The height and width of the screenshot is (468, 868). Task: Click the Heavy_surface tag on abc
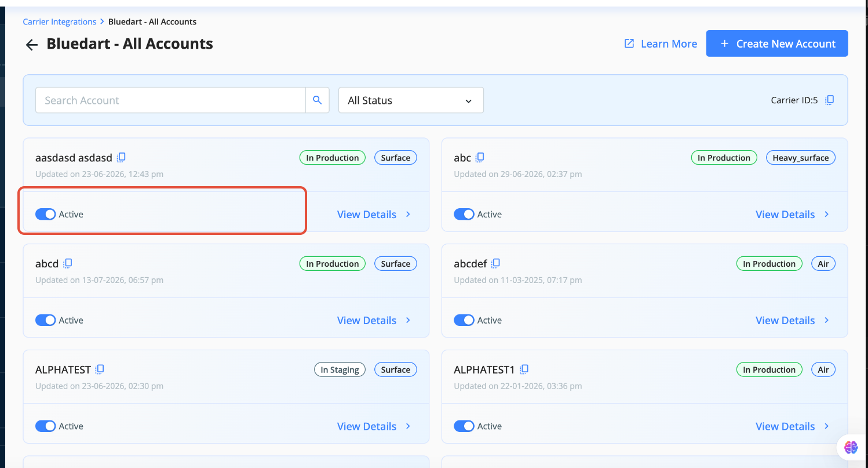point(800,158)
